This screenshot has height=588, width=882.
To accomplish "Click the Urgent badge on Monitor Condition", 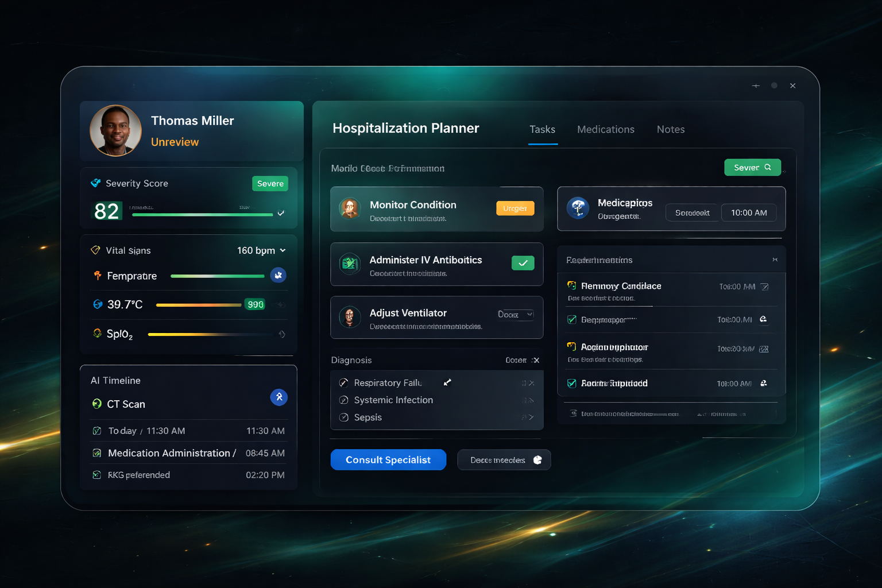I will point(514,208).
